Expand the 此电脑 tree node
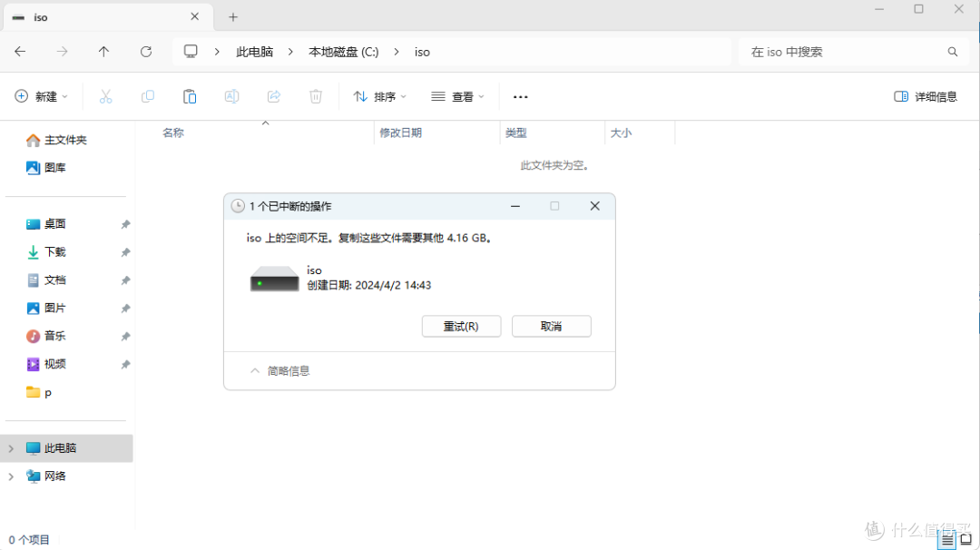980x550 pixels. [11, 448]
